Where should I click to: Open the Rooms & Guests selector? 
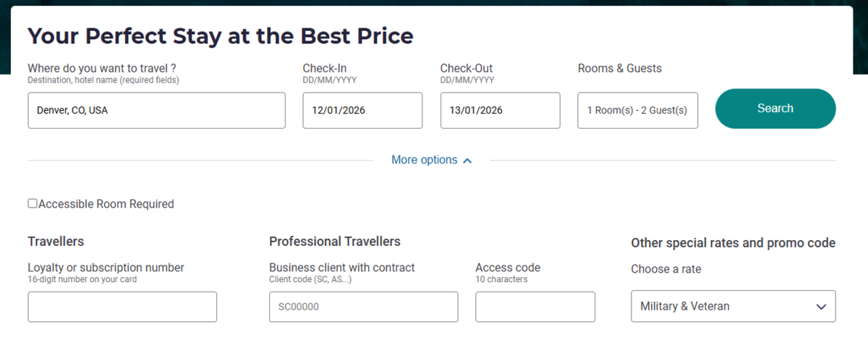[637, 111]
